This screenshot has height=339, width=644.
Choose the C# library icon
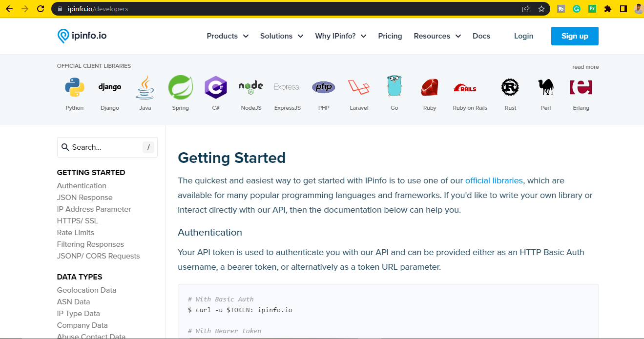[x=216, y=88]
